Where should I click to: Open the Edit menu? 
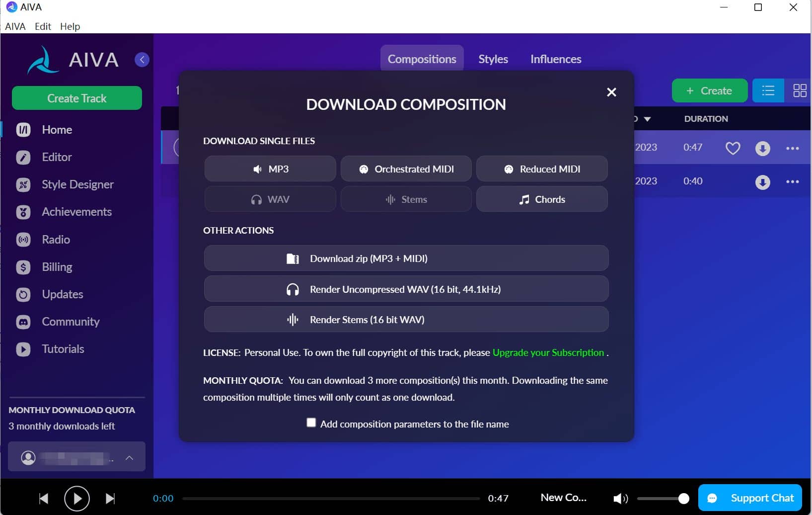(x=43, y=26)
